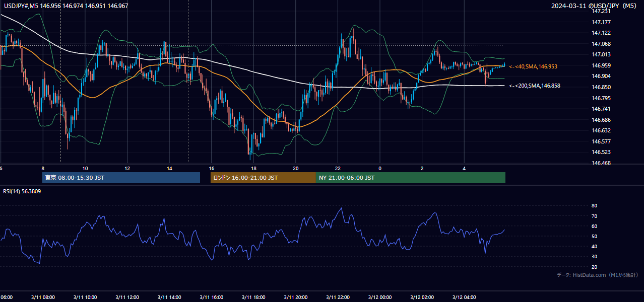Click hour label 22 below the price chart

(x=338, y=168)
